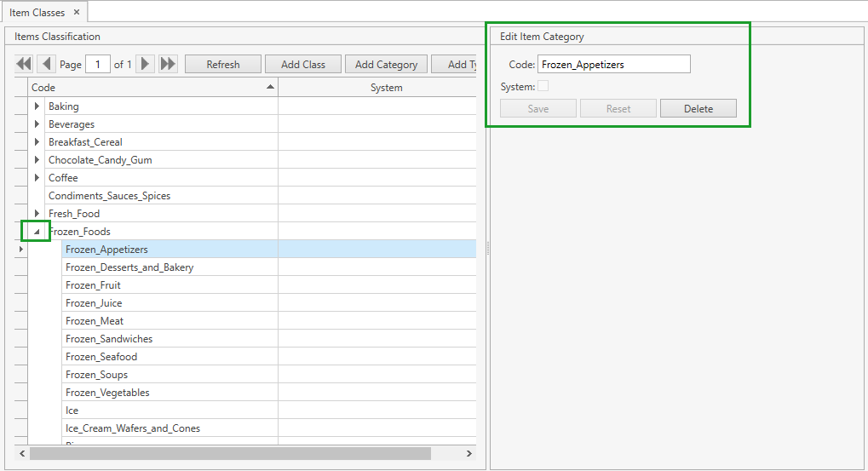Image resolution: width=868 pixels, height=471 pixels.
Task: Click the System column header
Action: [x=386, y=88]
